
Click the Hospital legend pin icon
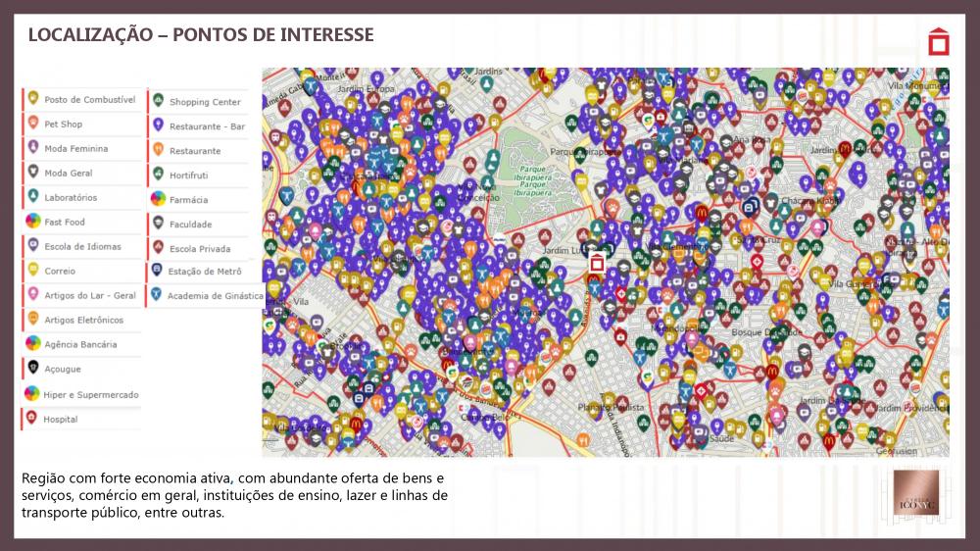pyautogui.click(x=31, y=419)
